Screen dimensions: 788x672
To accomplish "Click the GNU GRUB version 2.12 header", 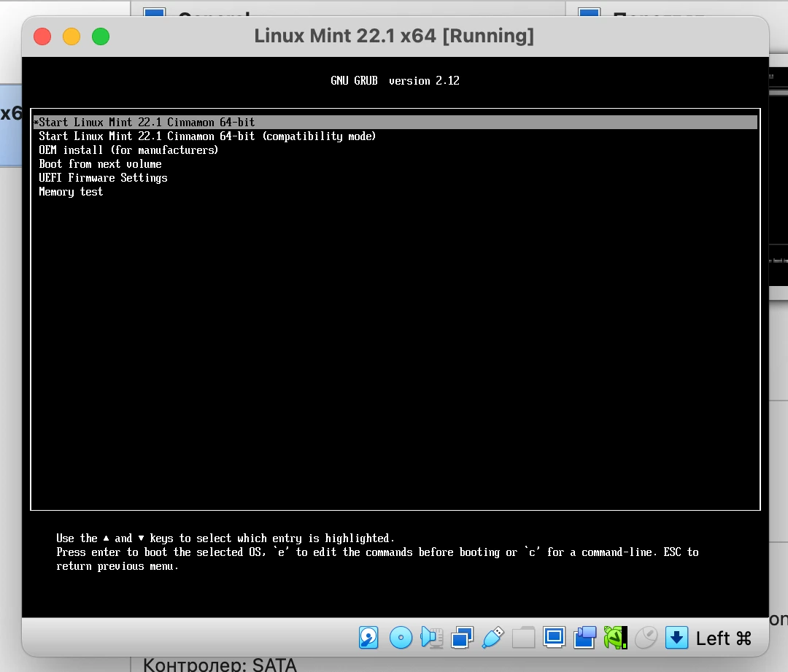I will point(395,81).
